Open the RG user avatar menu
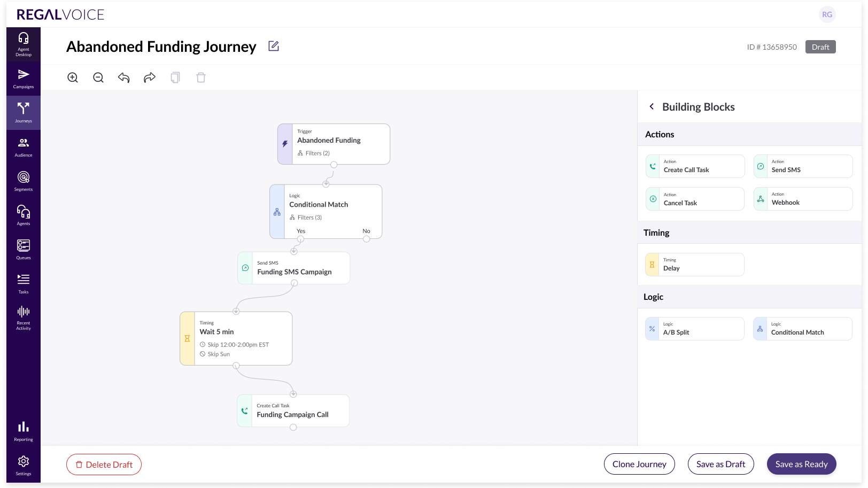 click(x=827, y=14)
